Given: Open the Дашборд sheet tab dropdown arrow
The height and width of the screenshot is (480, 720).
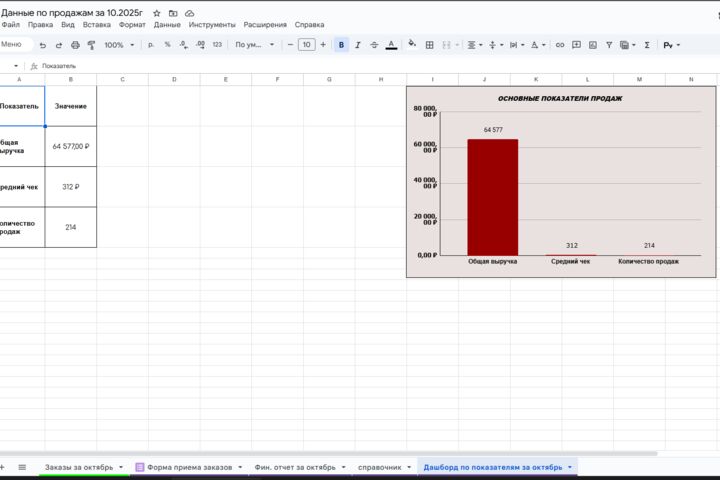Looking at the screenshot, I should 570,467.
